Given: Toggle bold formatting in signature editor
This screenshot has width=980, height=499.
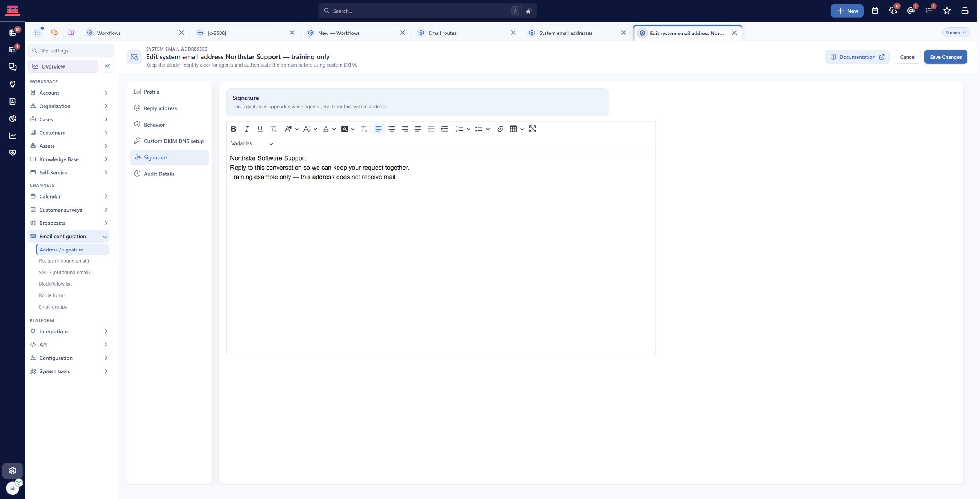Looking at the screenshot, I should pyautogui.click(x=234, y=129).
